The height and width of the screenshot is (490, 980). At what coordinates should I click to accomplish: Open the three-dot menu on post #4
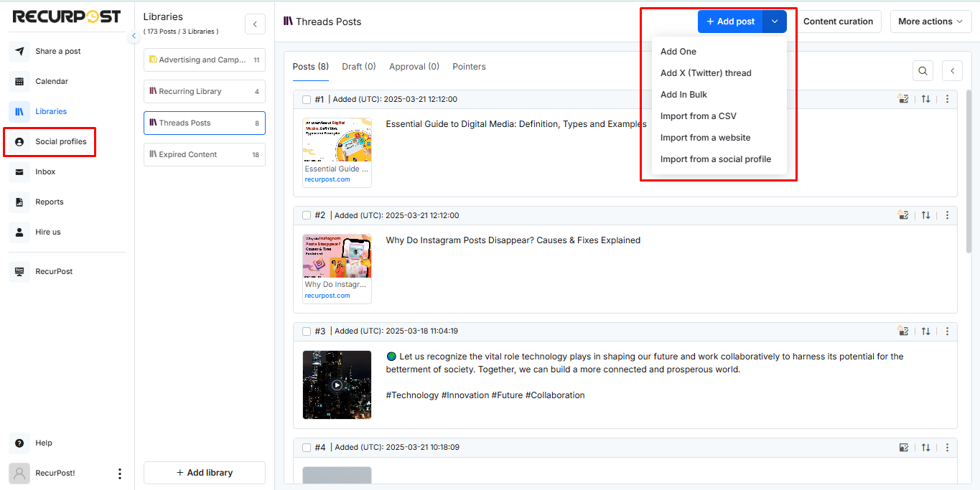click(x=947, y=448)
